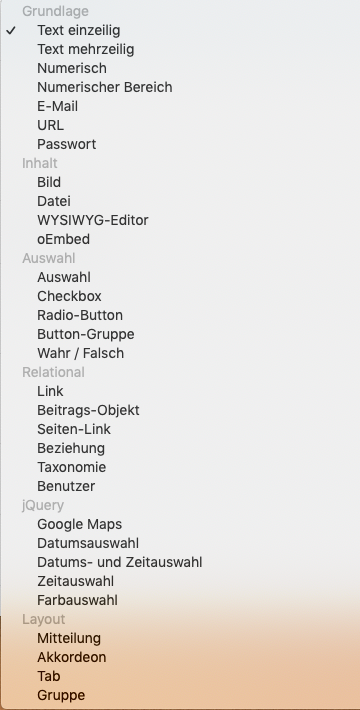
Task: Select Bild under Inhalt
Action: [x=180, y=182]
